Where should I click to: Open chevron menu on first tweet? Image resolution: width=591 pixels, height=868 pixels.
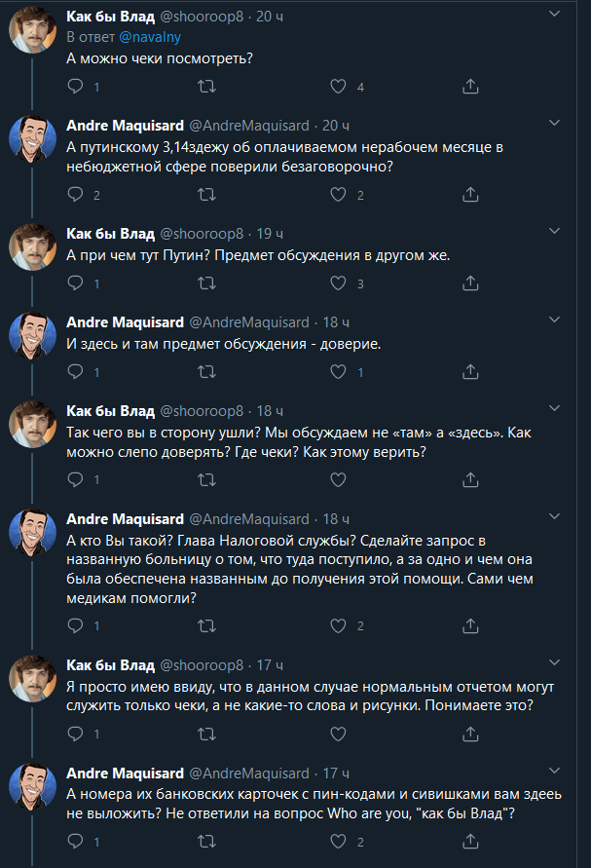[x=554, y=15]
